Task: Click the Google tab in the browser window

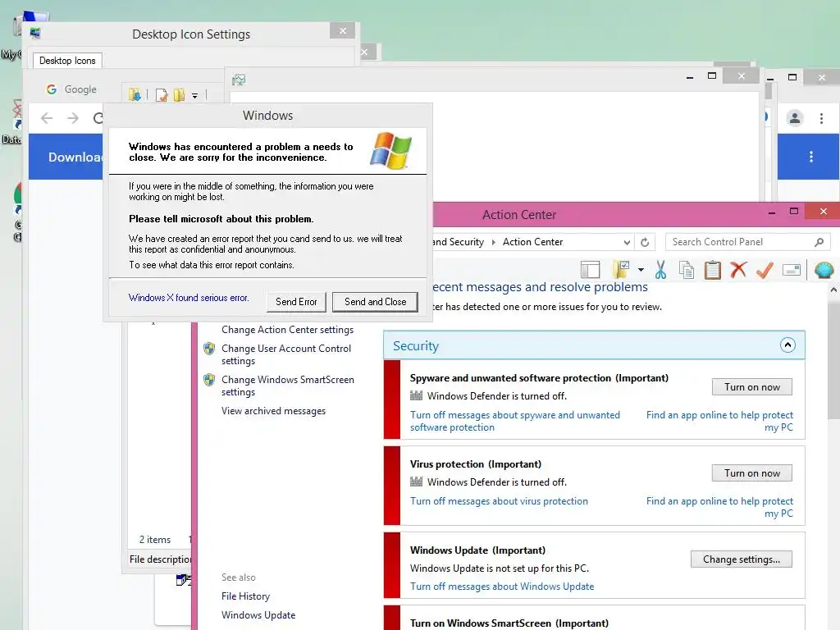Action: coord(72,89)
